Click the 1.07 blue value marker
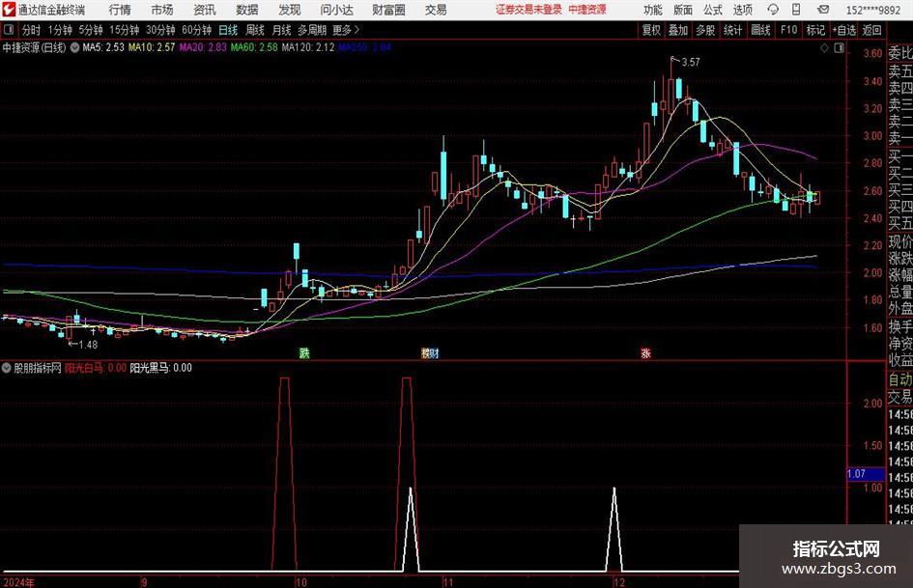Viewport: 913px width, 588px height. point(865,474)
